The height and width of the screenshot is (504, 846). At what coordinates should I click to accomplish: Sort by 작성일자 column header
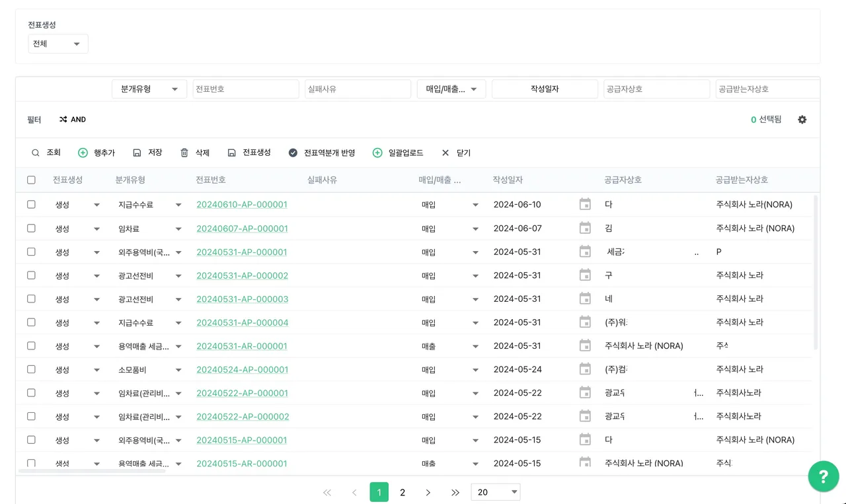coord(508,180)
